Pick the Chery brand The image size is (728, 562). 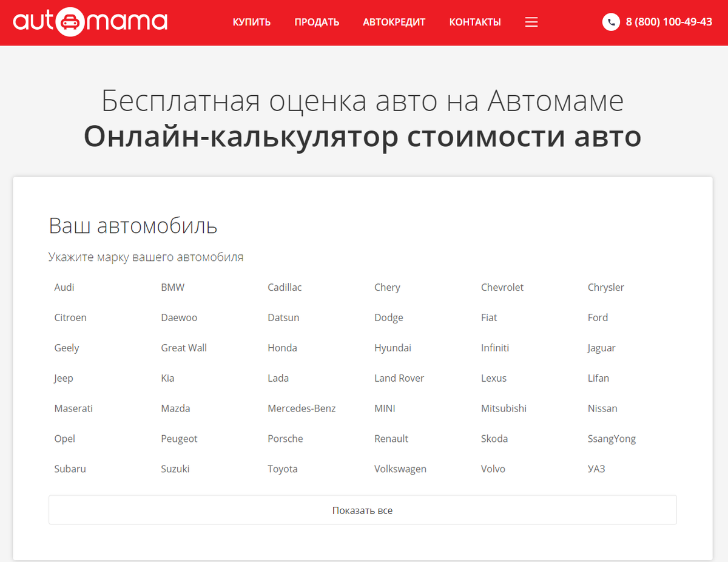coord(387,287)
